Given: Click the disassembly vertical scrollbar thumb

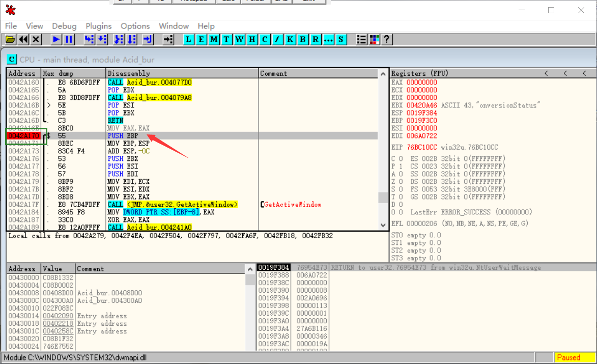Looking at the screenshot, I should tap(383, 198).
